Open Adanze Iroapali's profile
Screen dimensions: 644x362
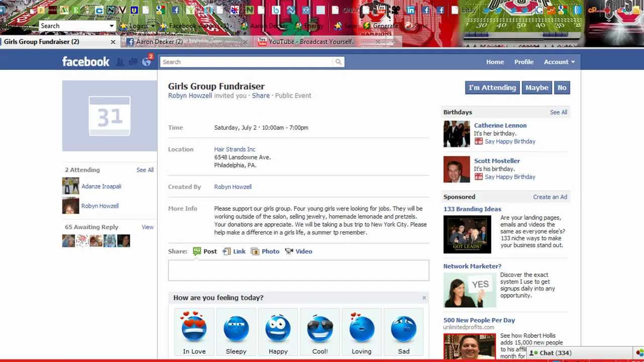coord(101,186)
